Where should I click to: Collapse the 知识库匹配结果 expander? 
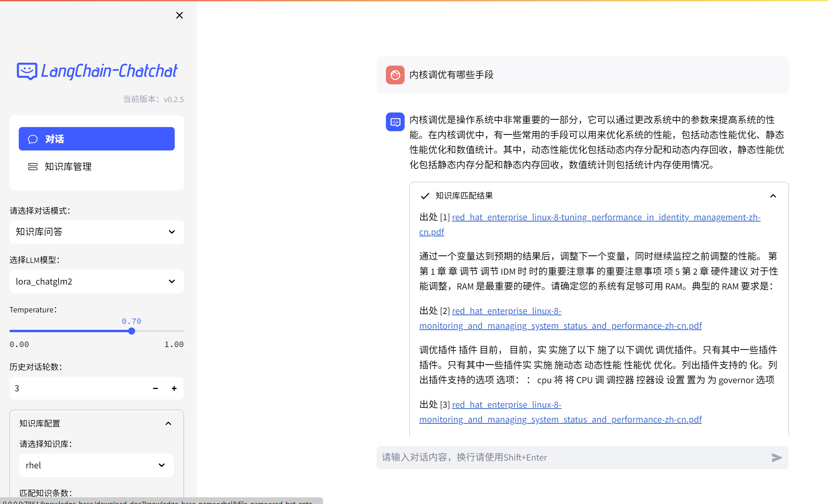click(x=773, y=196)
